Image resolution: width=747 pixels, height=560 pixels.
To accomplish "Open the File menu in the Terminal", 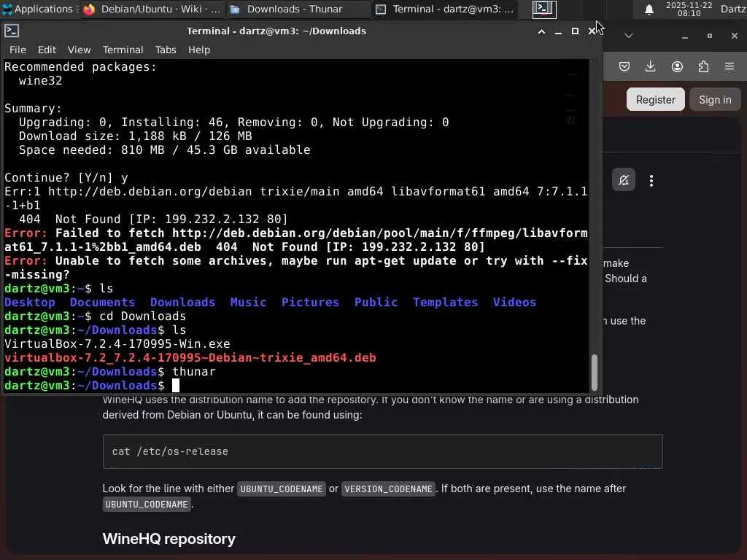I will pos(18,50).
